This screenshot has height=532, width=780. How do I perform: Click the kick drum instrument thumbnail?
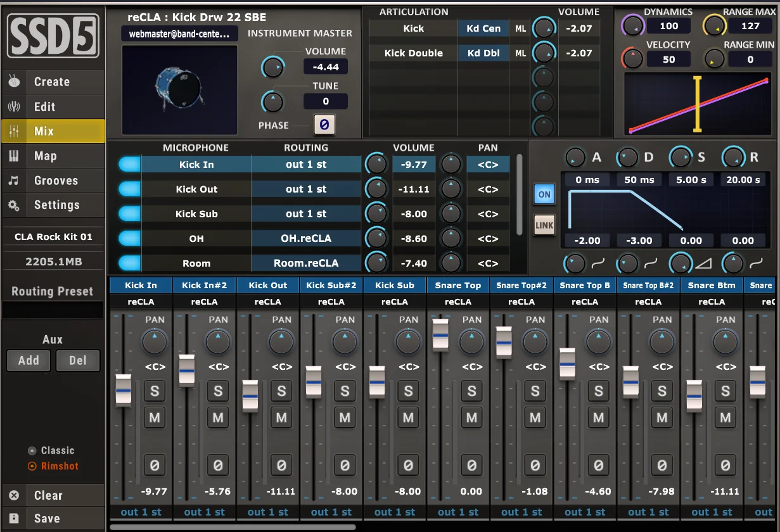180,89
